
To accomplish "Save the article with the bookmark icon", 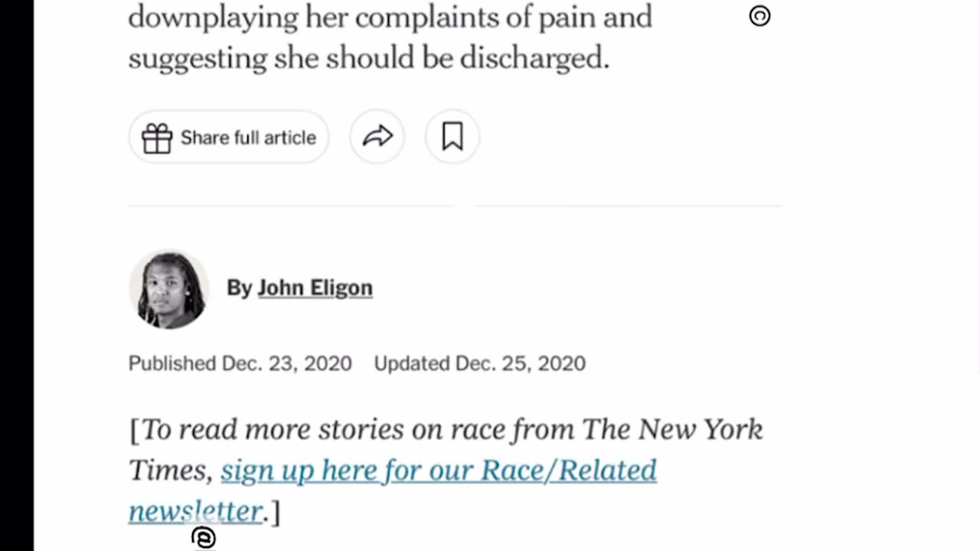I will 452,137.
